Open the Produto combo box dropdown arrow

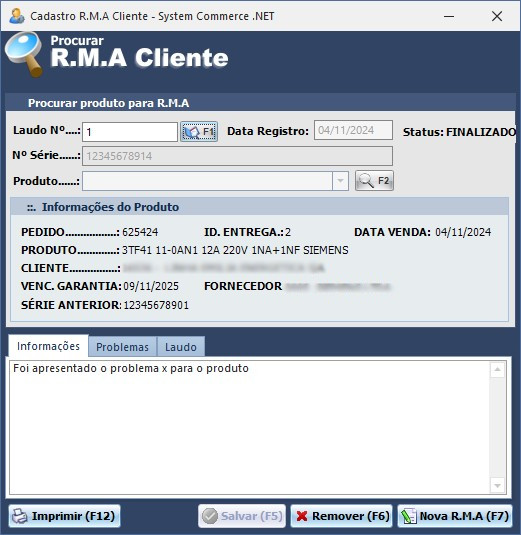click(340, 181)
